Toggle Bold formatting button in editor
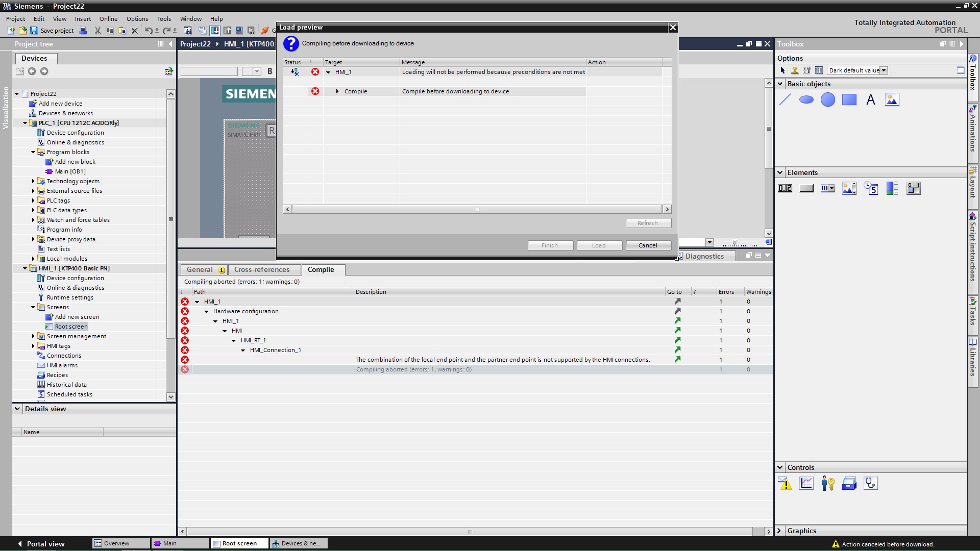The height and width of the screenshot is (551, 980). pos(270,71)
